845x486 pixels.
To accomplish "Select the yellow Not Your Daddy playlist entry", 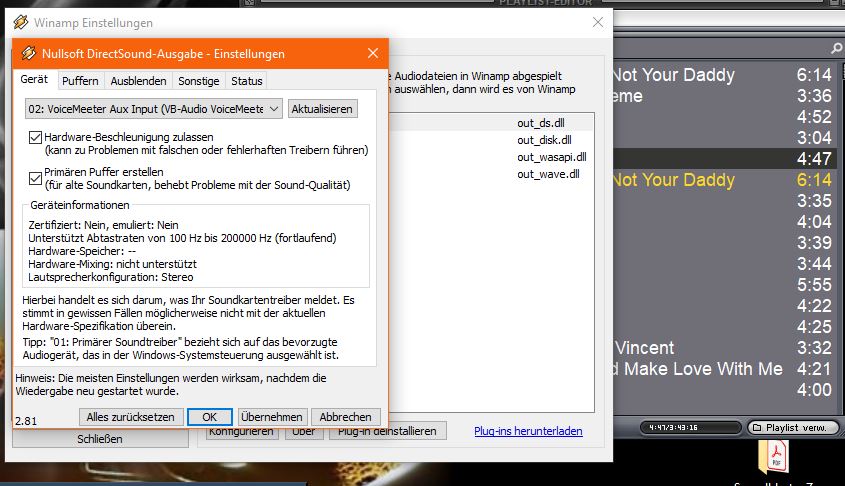I will click(x=725, y=179).
